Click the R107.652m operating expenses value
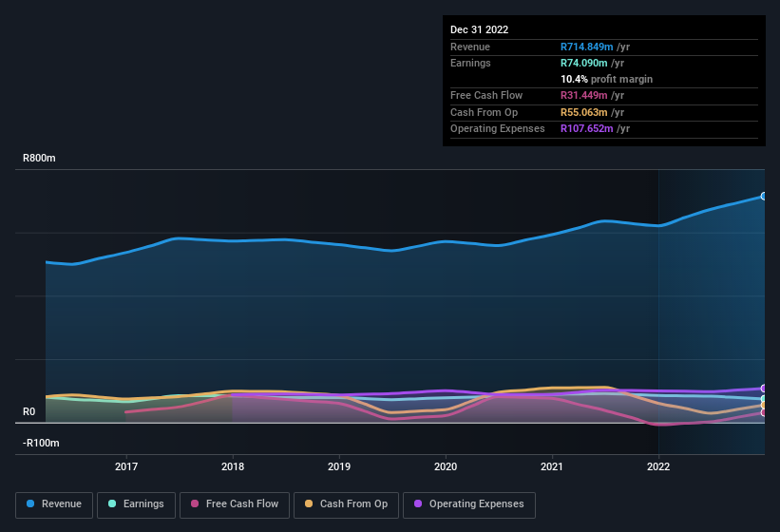This screenshot has height=532, width=780. click(586, 128)
